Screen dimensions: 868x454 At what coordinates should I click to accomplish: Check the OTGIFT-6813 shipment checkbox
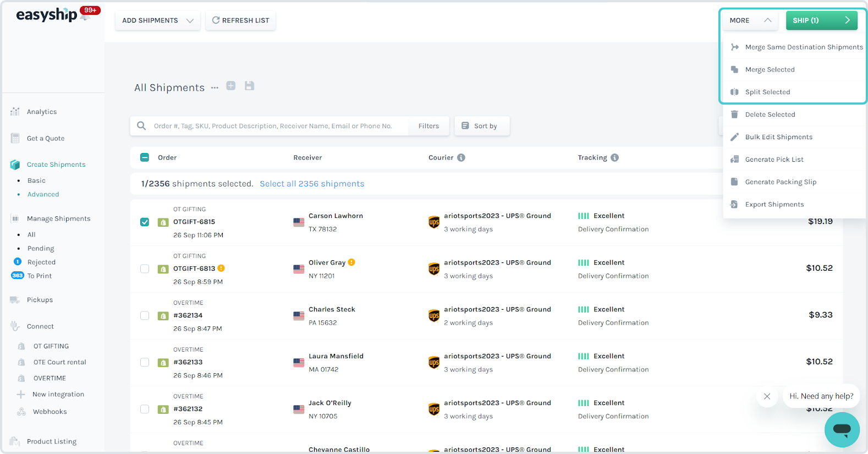(145, 269)
